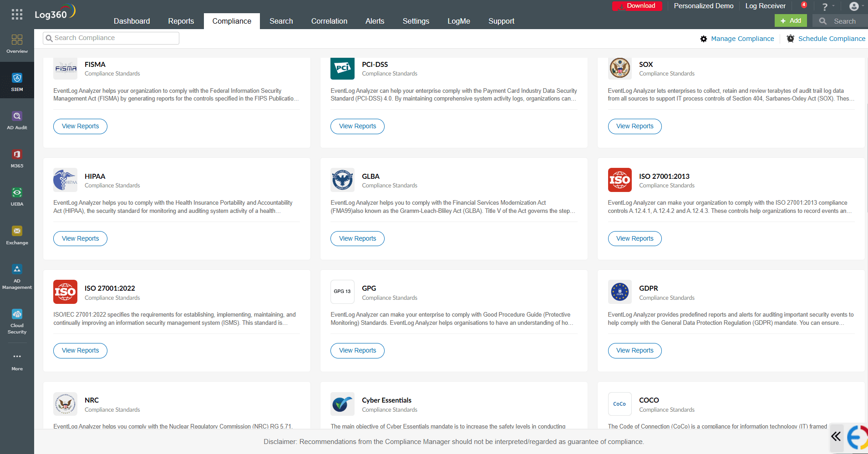Image resolution: width=868 pixels, height=454 pixels.
Task: Expand the dropdown beside the help icon
Action: [x=834, y=6]
